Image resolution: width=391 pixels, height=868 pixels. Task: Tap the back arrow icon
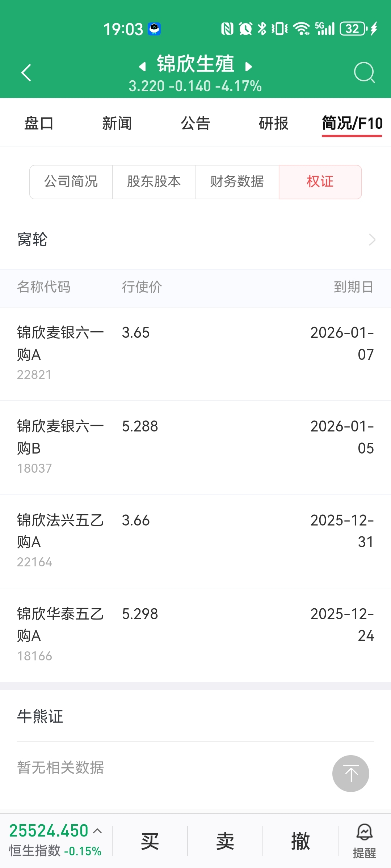point(26,73)
